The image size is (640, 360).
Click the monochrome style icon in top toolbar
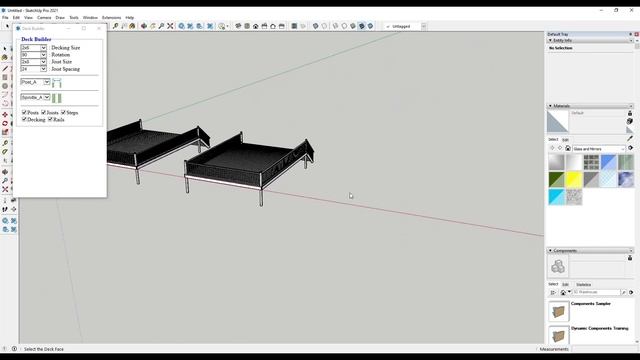tap(370, 26)
